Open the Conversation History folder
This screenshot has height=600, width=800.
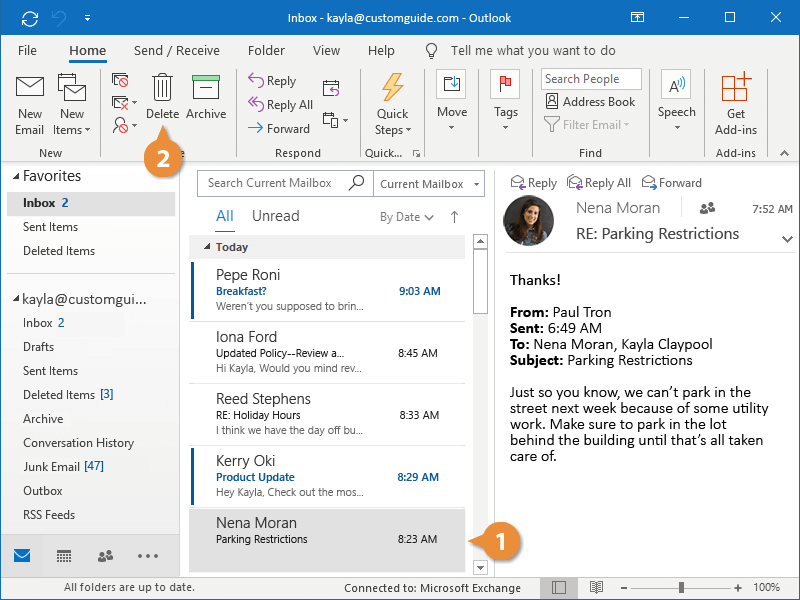coord(79,443)
